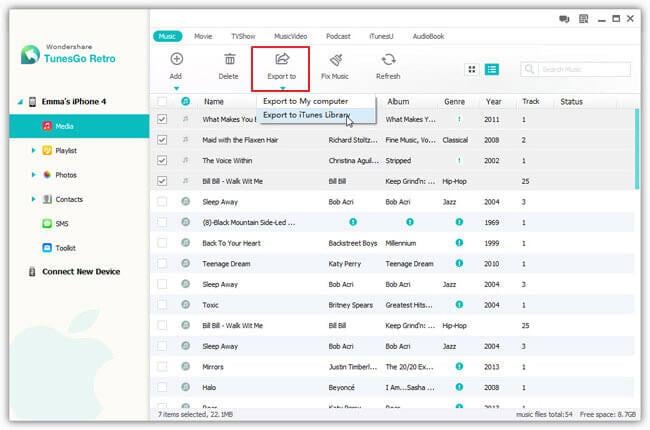Click the music column header icon
Viewport: 650px width, 430px height.
tap(186, 101)
